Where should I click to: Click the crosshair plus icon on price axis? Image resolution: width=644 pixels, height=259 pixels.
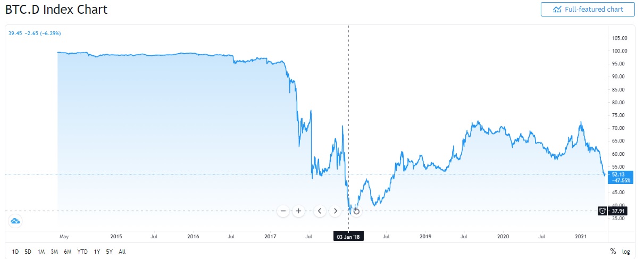pos(602,211)
